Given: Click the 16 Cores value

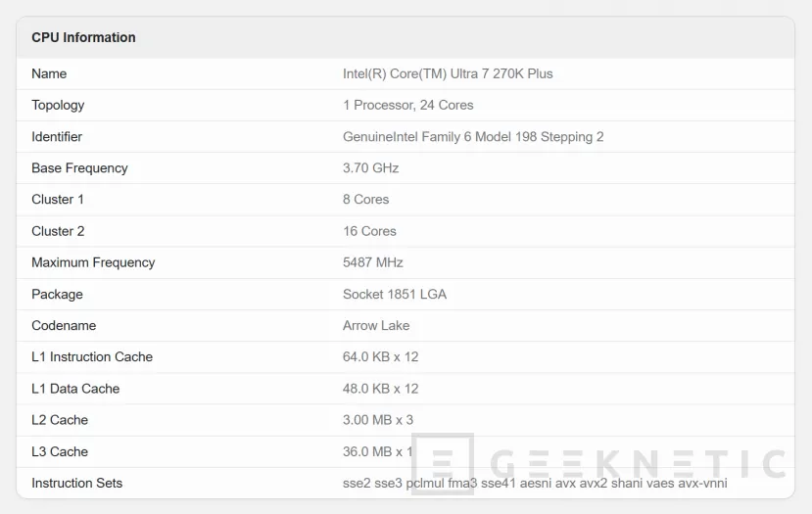Looking at the screenshot, I should point(369,231).
